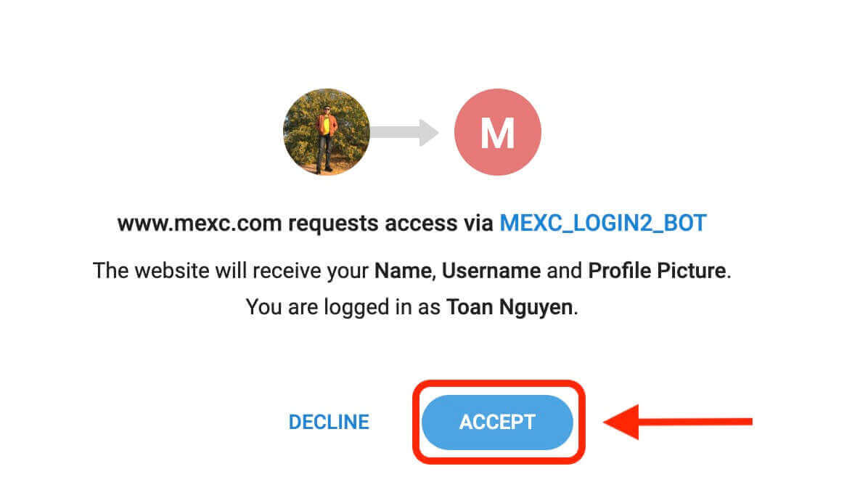Image resolution: width=868 pixels, height=498 pixels.
Task: Open the MEXC_LOGIN2_BOT link
Action: 602,223
